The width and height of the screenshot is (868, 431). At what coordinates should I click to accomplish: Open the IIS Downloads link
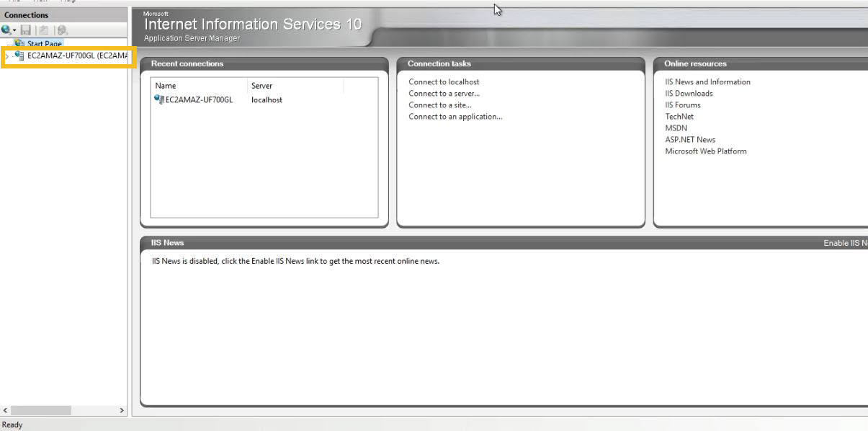[x=689, y=94]
